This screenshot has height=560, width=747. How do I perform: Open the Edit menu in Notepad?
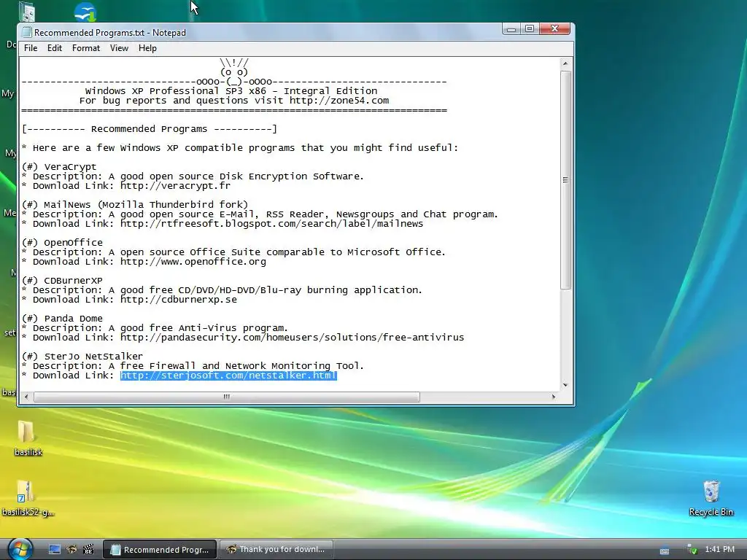pos(54,48)
